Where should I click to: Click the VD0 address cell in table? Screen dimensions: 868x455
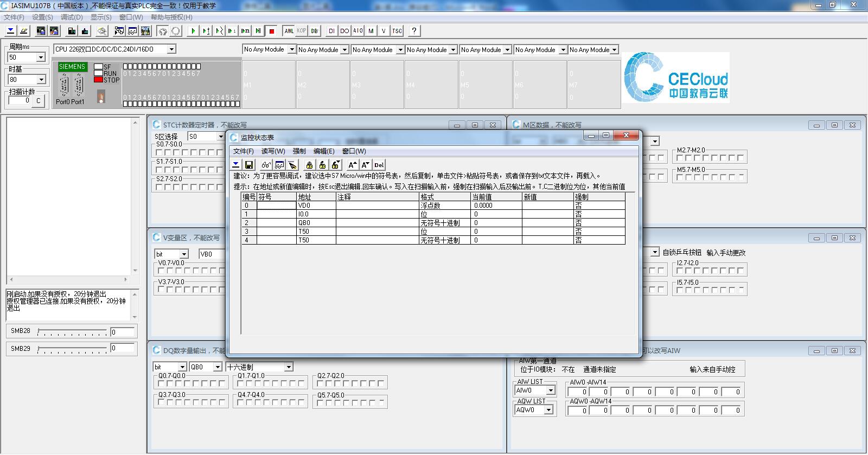pos(316,206)
